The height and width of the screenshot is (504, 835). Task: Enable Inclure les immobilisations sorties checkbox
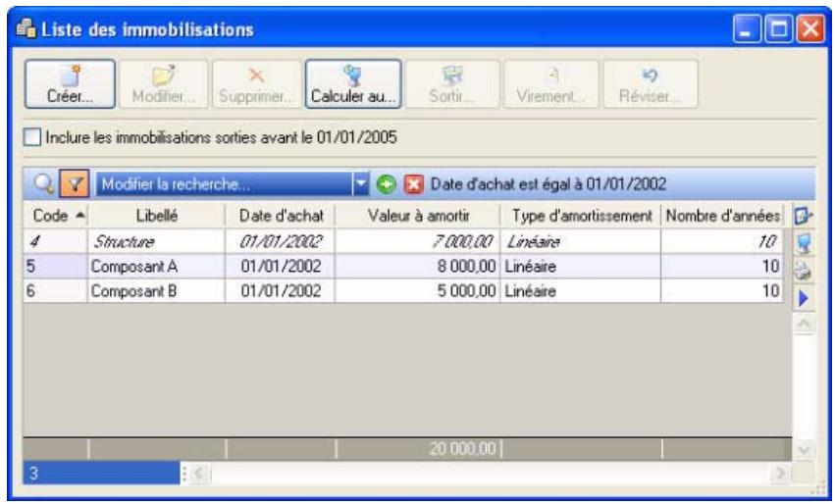click(x=32, y=138)
